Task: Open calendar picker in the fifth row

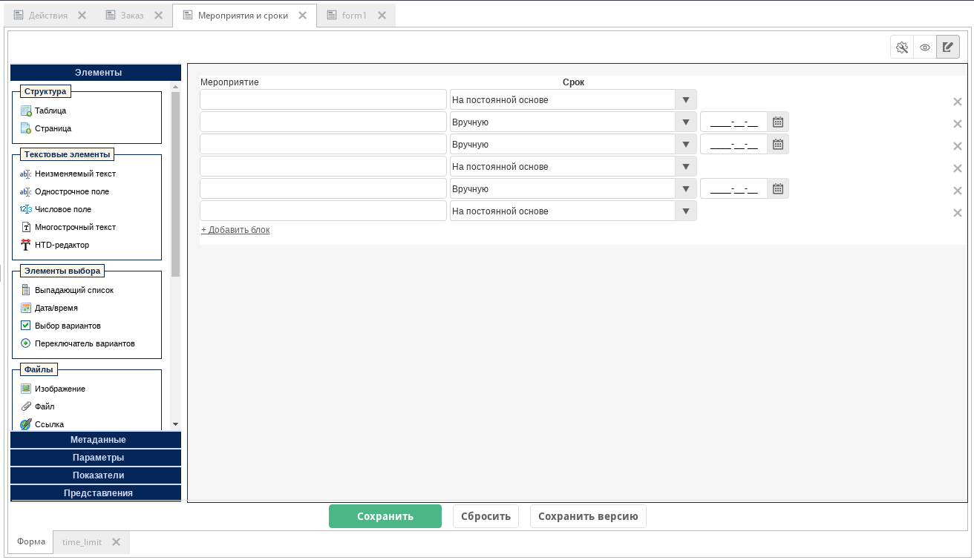Action: [778, 189]
